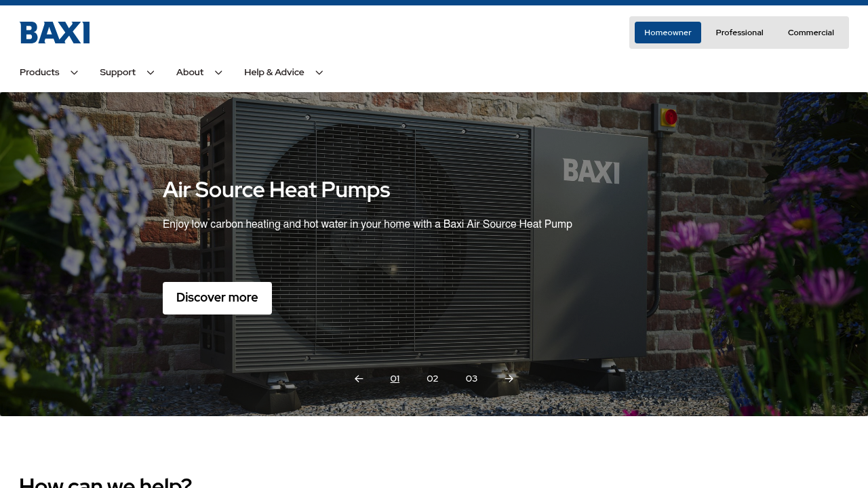Click the Discover more button

point(217,298)
